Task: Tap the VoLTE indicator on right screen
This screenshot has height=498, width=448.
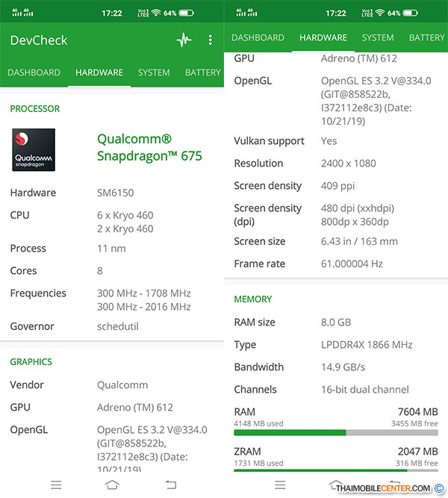Action: 367,13
